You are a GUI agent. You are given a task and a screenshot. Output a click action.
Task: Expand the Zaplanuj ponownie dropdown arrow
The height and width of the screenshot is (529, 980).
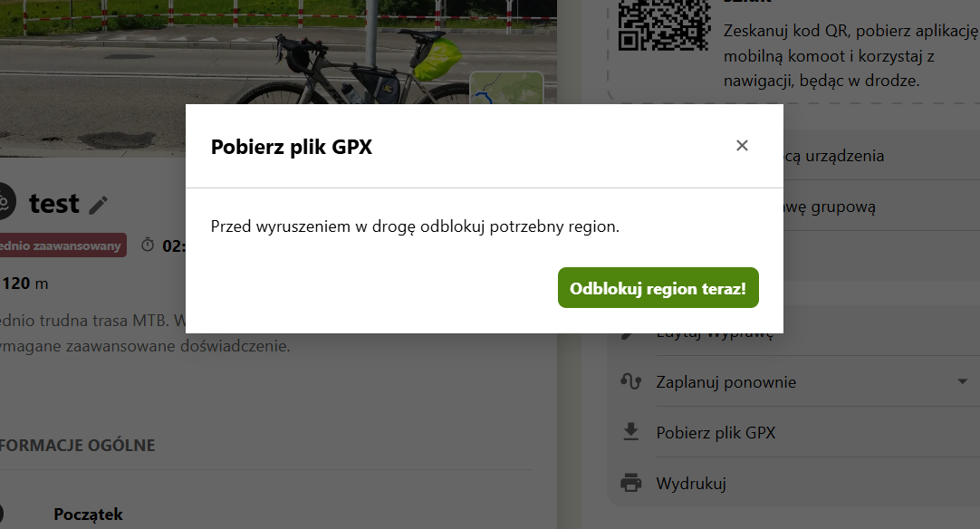(x=963, y=381)
